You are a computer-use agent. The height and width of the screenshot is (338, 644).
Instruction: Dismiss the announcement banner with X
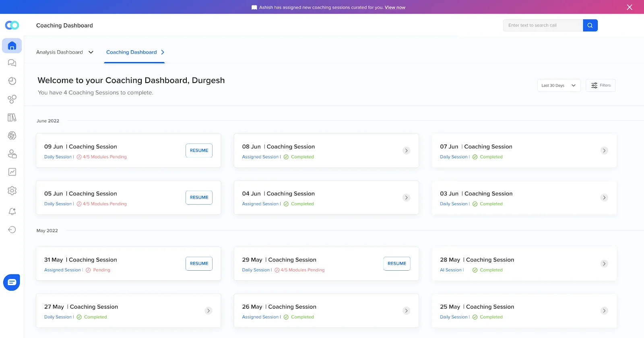pyautogui.click(x=630, y=7)
